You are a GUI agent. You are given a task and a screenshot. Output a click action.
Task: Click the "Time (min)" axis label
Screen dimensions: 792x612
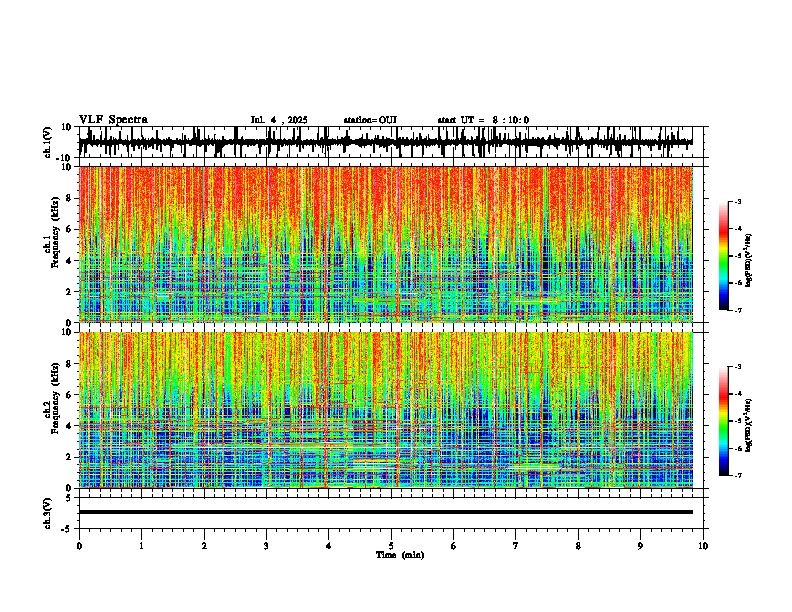[400, 555]
